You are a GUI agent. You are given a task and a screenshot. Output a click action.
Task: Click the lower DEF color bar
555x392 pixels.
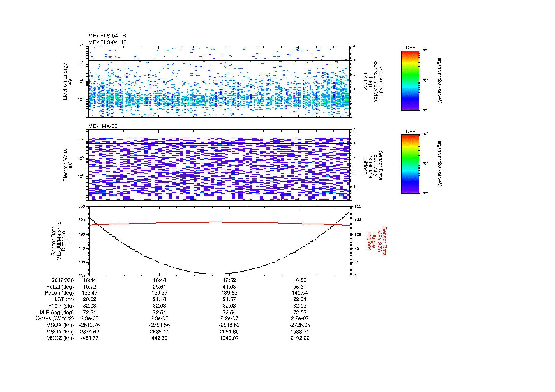[410, 164]
